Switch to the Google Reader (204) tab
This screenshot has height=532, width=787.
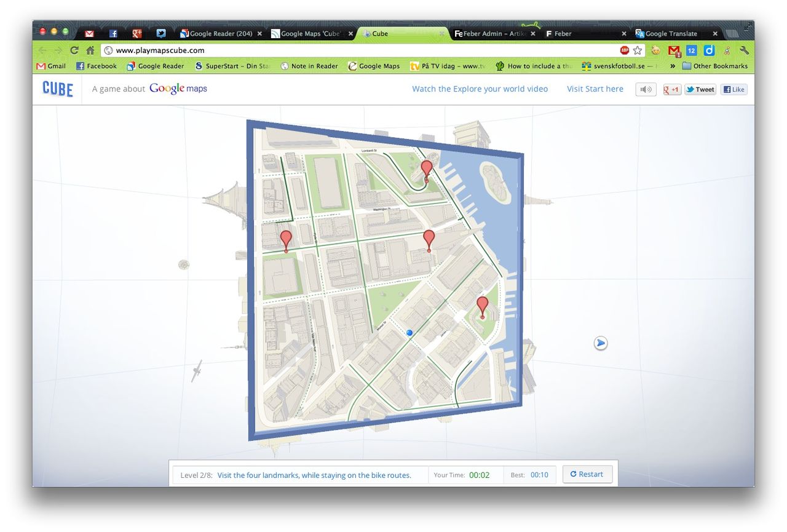click(x=220, y=34)
